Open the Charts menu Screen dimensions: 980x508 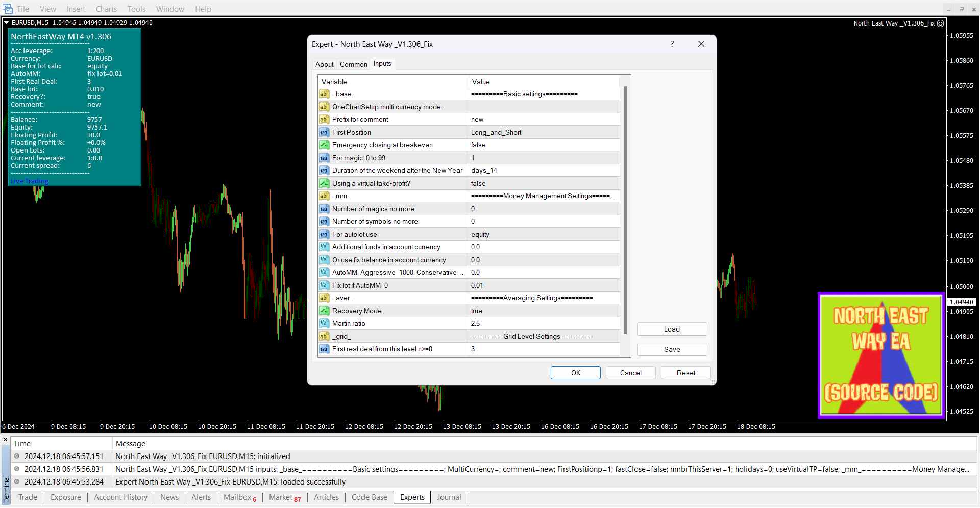tap(106, 9)
